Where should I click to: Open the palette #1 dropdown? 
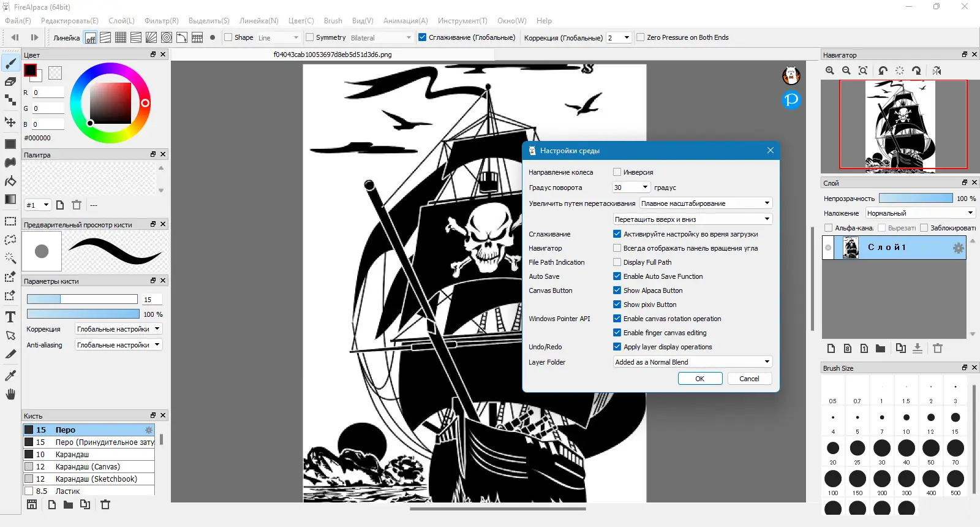pos(37,205)
